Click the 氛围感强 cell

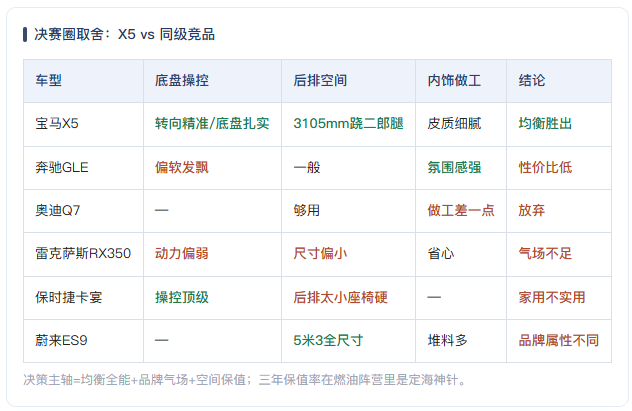point(461,168)
